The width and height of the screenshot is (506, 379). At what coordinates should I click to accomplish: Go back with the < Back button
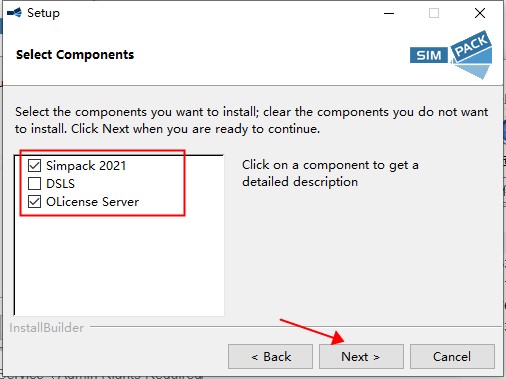pos(270,356)
